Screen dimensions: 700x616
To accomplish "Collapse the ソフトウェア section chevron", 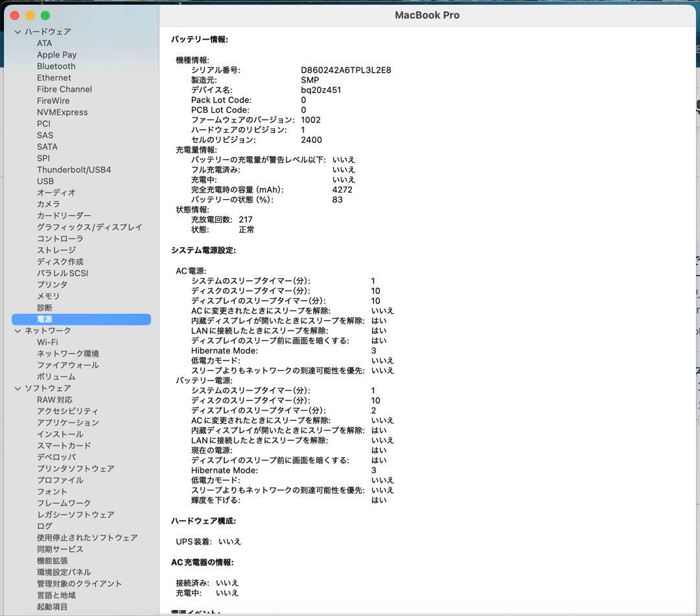I will coord(17,388).
